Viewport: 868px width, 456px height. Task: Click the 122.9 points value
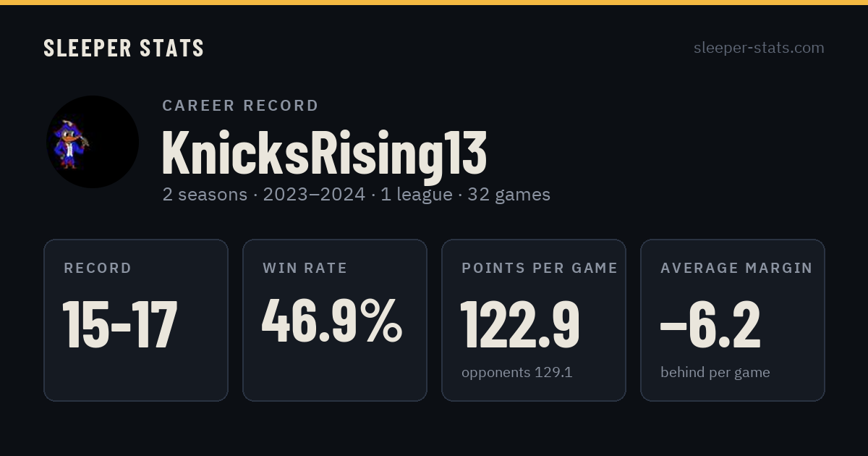click(520, 324)
